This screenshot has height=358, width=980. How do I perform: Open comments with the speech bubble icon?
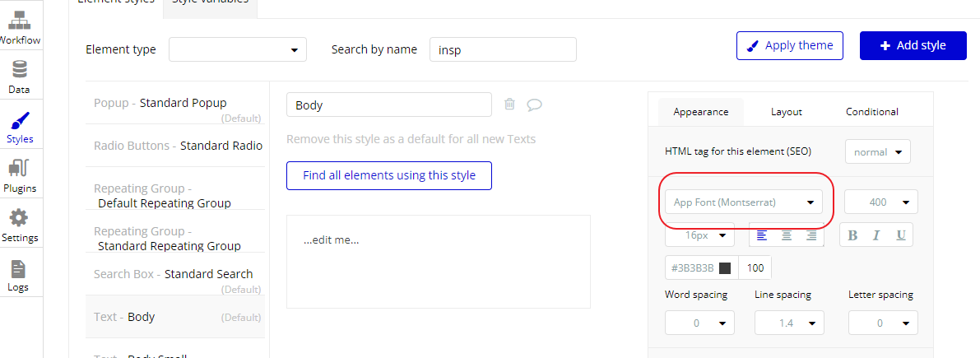point(535,105)
